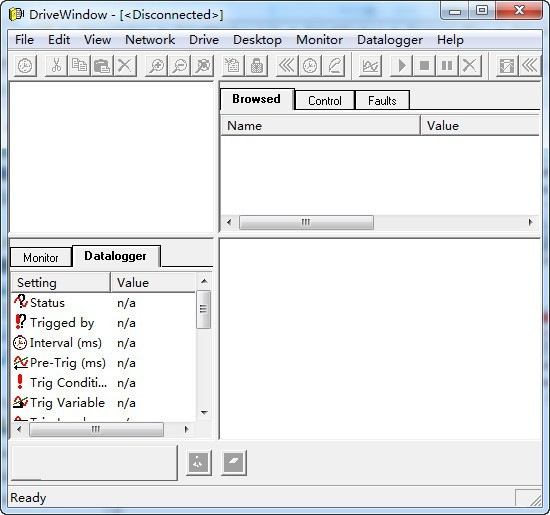Select the 'Pre-Trig (ms)' setting row text
The height and width of the screenshot is (515, 550).
point(68,363)
